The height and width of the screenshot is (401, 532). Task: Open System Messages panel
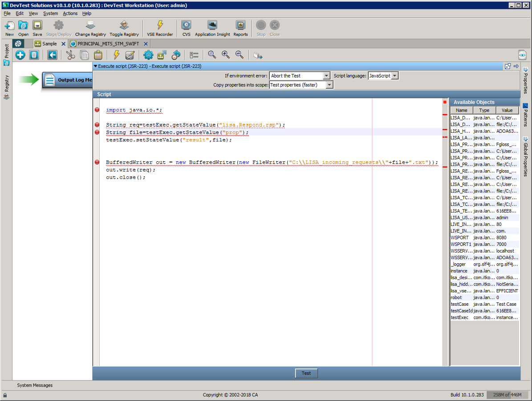point(35,385)
